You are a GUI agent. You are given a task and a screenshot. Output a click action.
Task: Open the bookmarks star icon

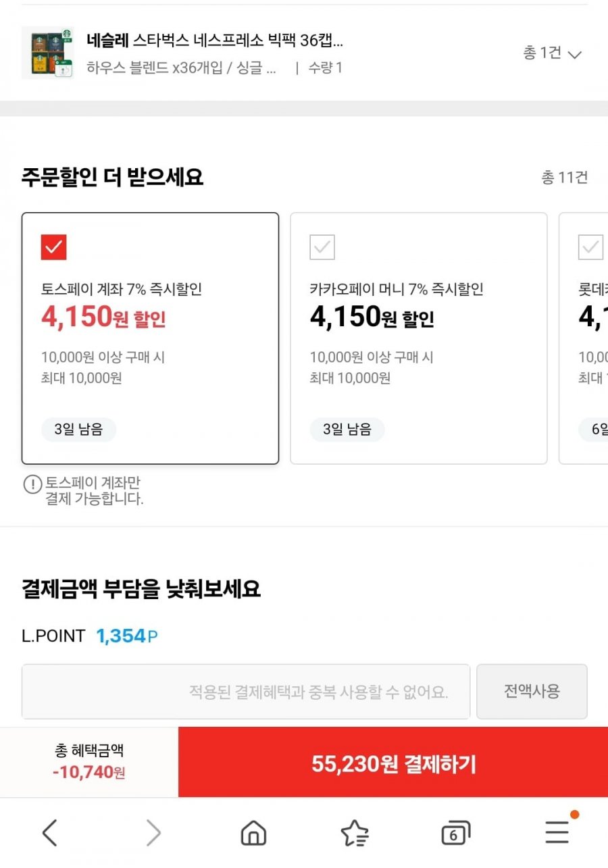click(x=355, y=834)
